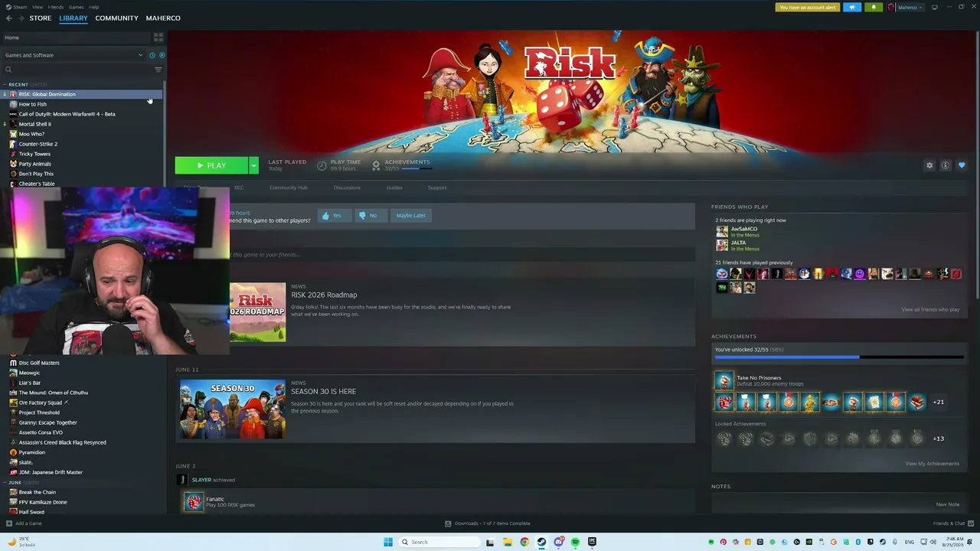Image resolution: width=980 pixels, height=551 pixels.
Task: Go forward with the right arrow
Action: click(x=21, y=18)
